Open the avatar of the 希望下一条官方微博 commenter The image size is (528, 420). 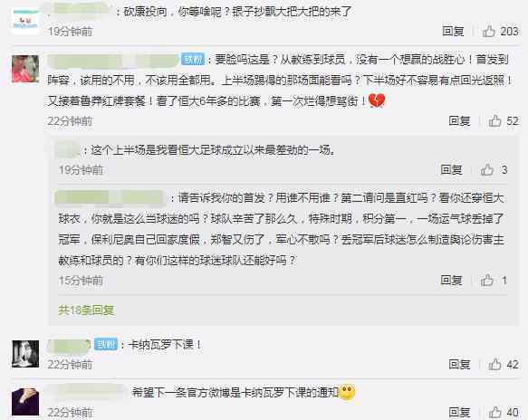point(25,402)
